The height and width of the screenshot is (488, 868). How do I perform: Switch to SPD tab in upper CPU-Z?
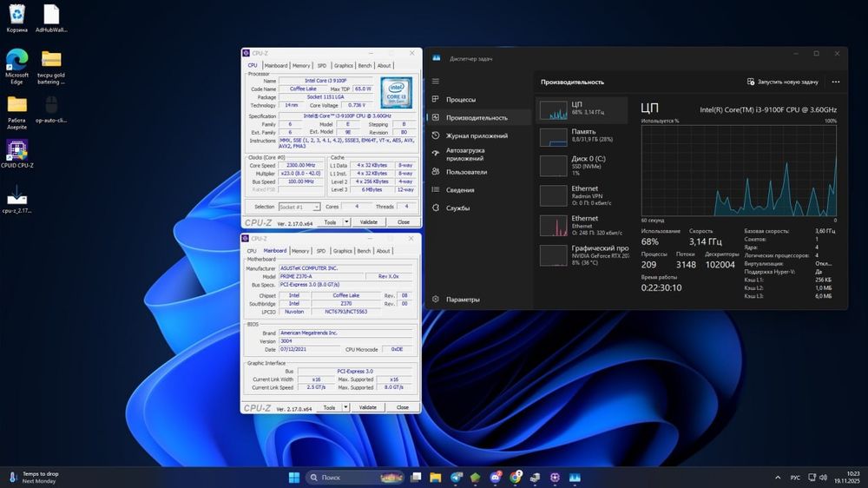click(x=322, y=65)
